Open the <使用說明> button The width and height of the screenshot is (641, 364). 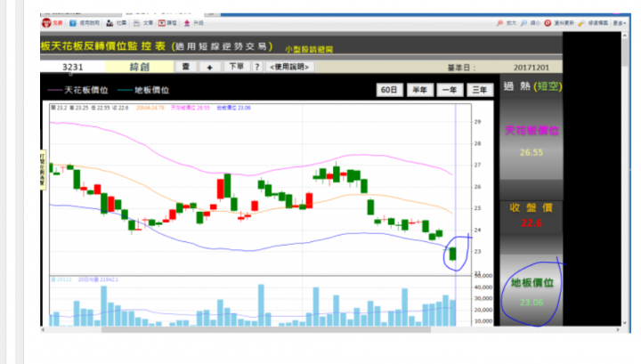pyautogui.click(x=289, y=67)
